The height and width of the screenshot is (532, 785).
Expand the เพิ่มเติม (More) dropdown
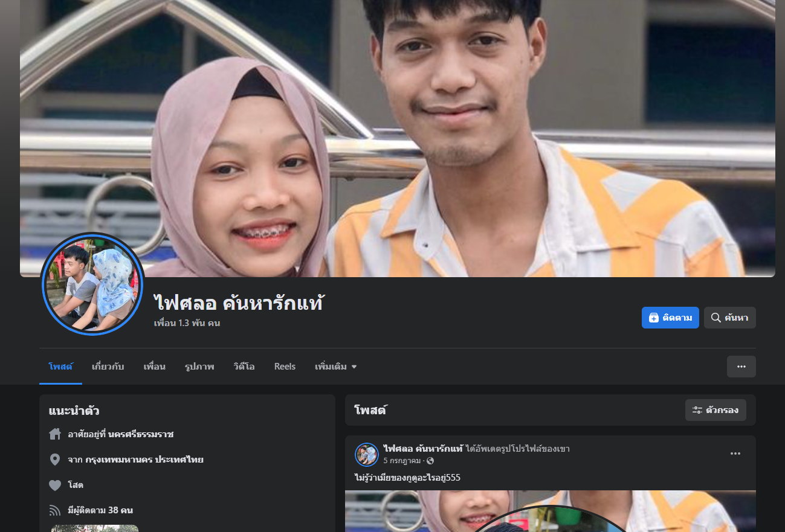(x=335, y=367)
